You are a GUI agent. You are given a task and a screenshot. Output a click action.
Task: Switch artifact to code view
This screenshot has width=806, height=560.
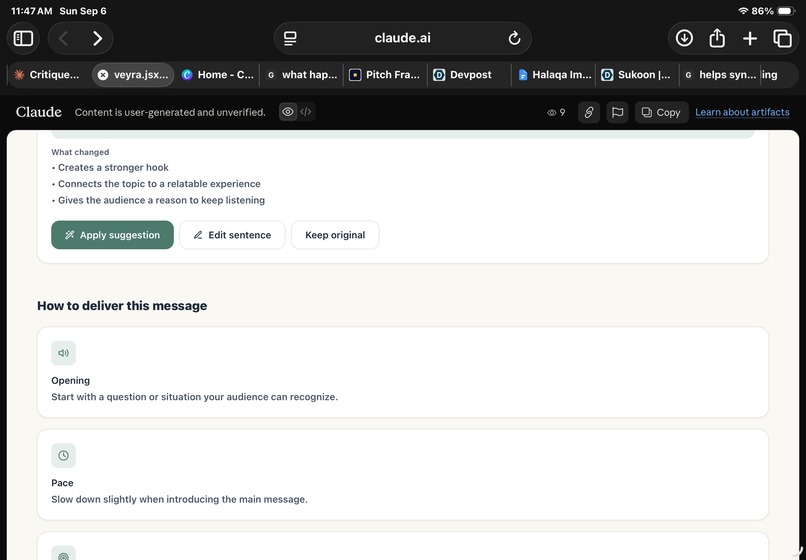coord(306,112)
